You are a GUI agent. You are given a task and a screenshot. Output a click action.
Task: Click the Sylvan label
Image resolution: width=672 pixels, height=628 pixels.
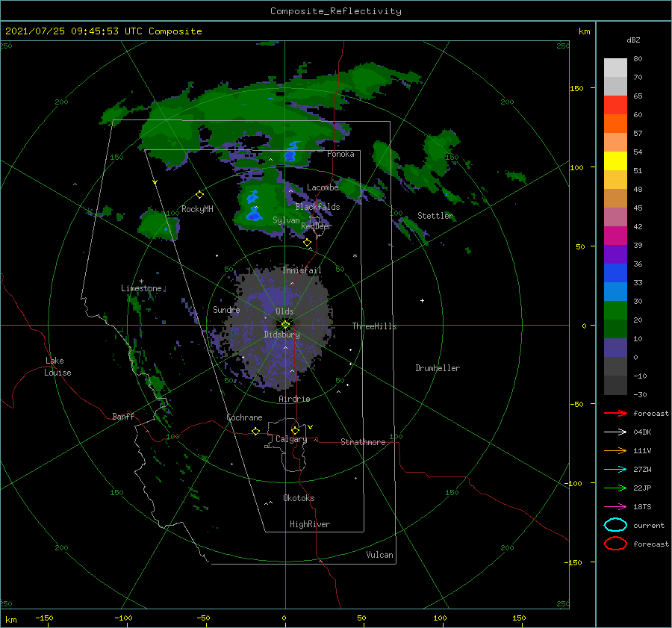coord(286,220)
